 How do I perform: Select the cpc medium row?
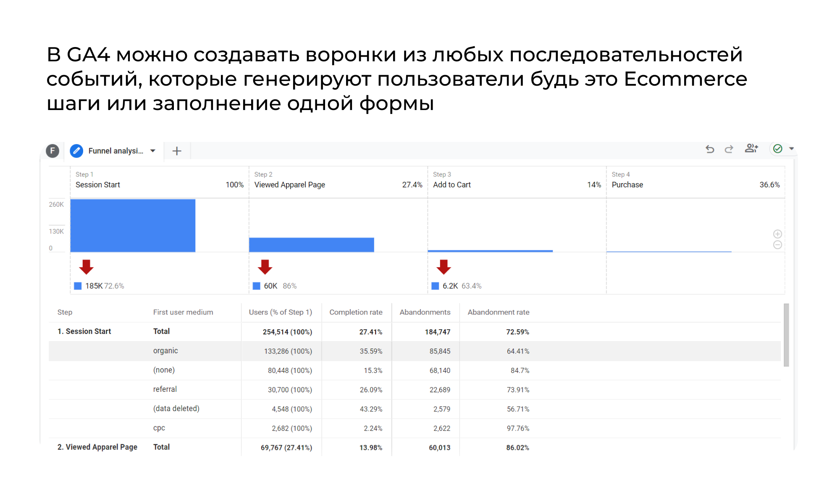(415, 428)
